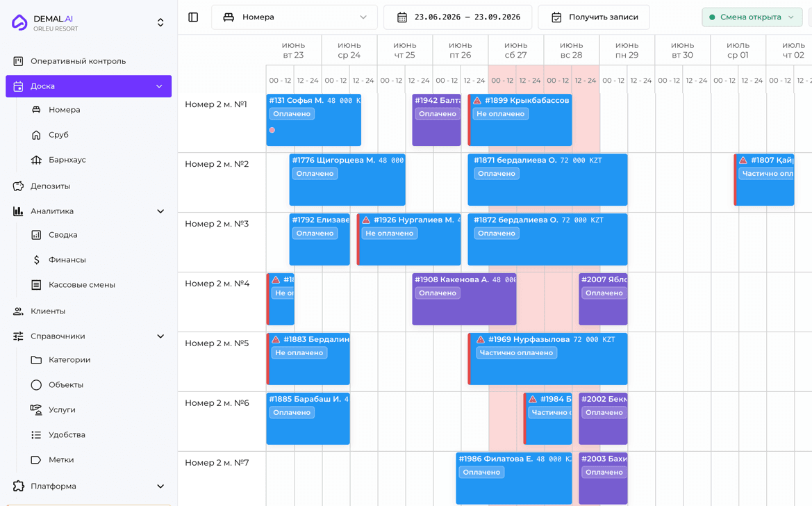This screenshot has height=506, width=812.
Task: Collapse the Аналитика section chevron
Action: tap(160, 211)
